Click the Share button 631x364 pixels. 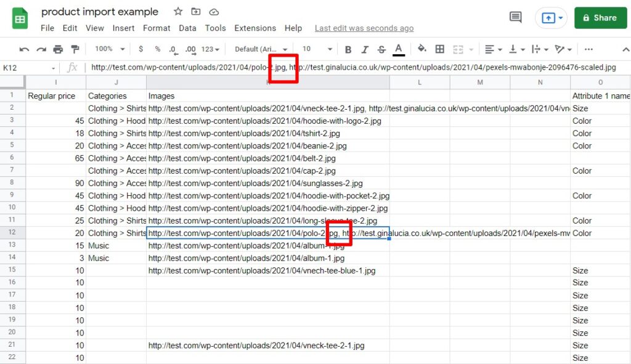[600, 17]
